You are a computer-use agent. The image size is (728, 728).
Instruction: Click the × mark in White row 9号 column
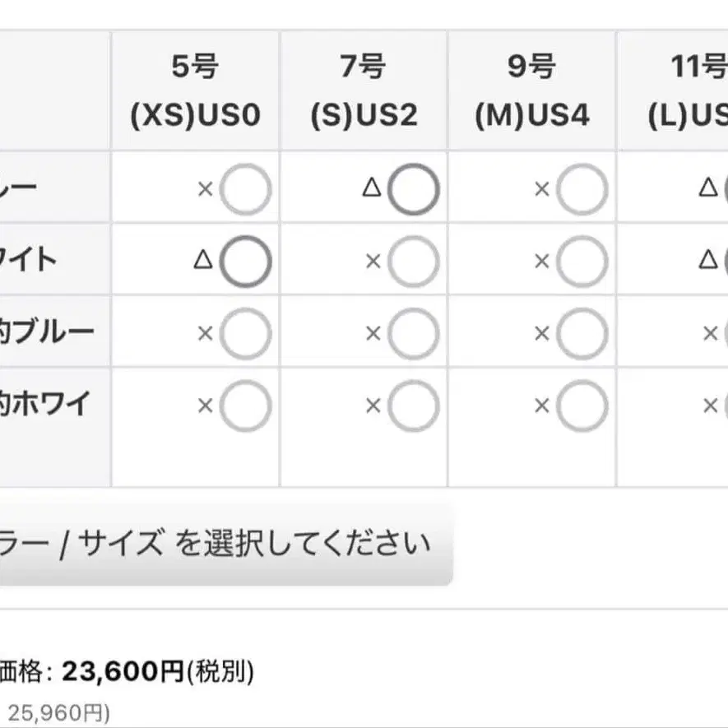(541, 262)
